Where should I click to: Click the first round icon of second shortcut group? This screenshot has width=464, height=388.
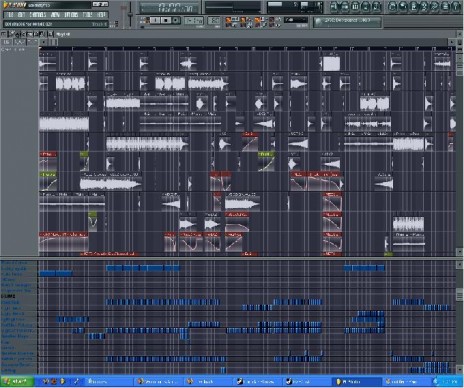(x=393, y=6)
